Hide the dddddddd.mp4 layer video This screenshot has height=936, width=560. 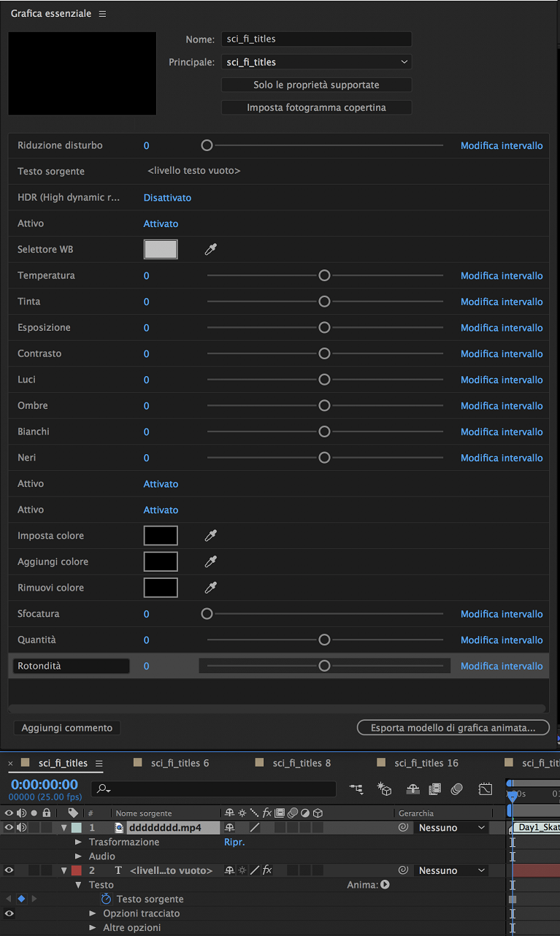coord(9,828)
